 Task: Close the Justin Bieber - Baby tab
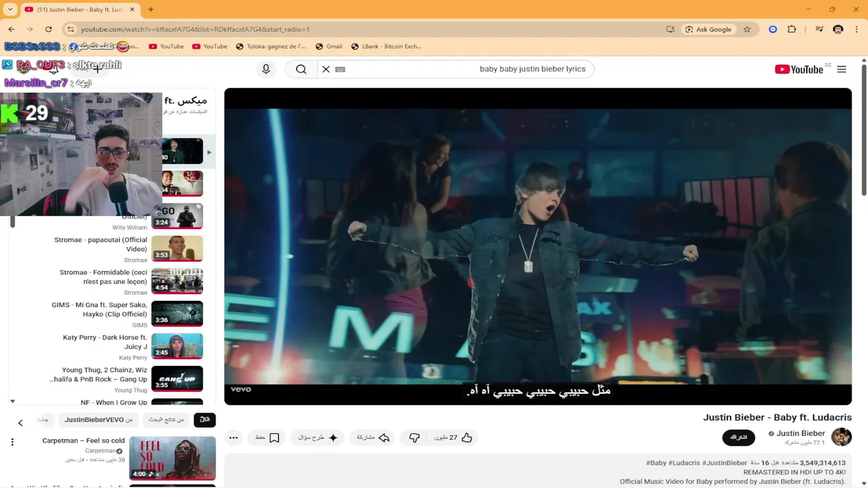point(132,9)
